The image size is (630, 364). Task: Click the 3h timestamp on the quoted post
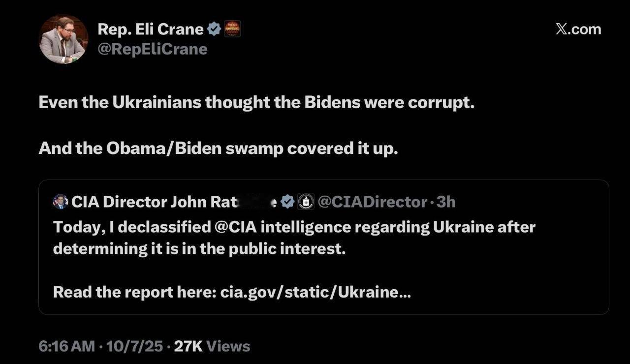(x=446, y=202)
